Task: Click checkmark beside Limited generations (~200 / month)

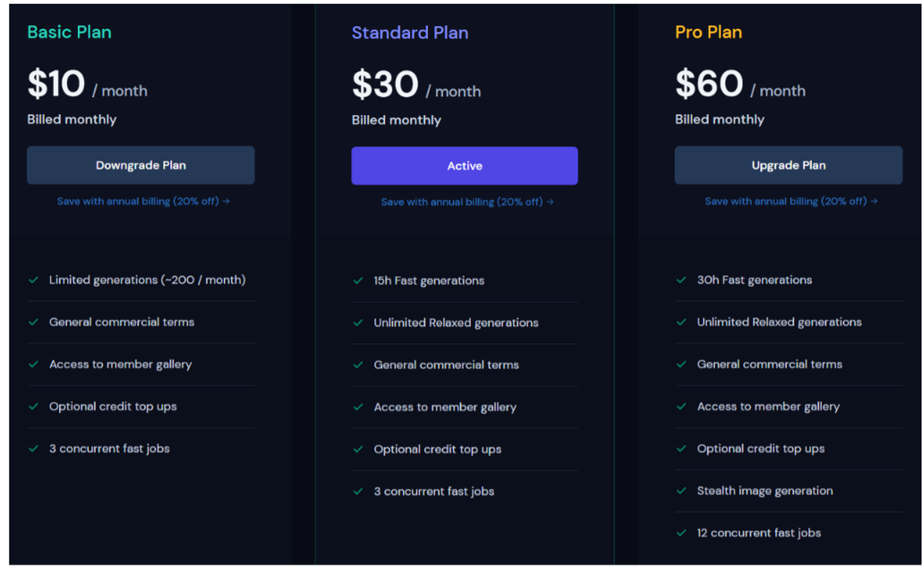Action: 34,279
